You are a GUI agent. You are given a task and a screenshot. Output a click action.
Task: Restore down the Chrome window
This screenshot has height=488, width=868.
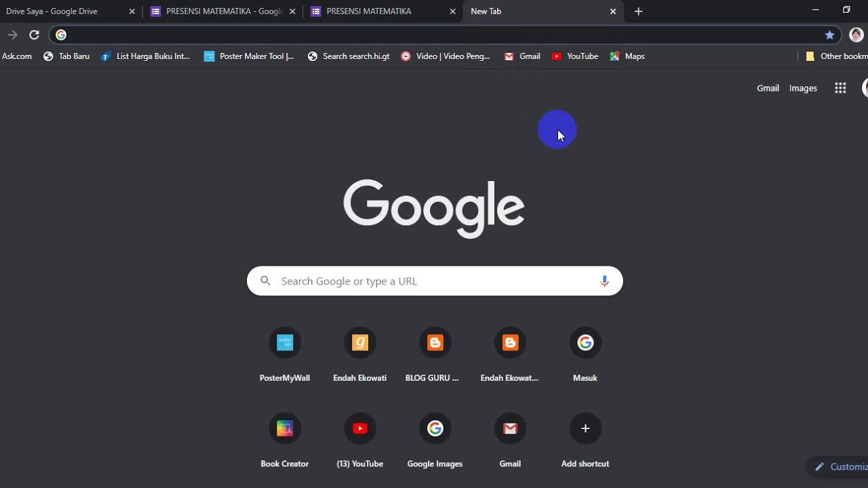point(846,10)
